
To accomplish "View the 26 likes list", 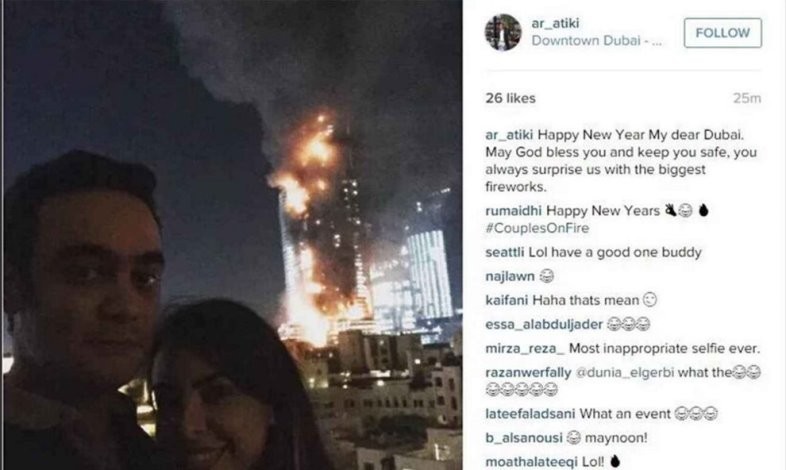I will 510,98.
